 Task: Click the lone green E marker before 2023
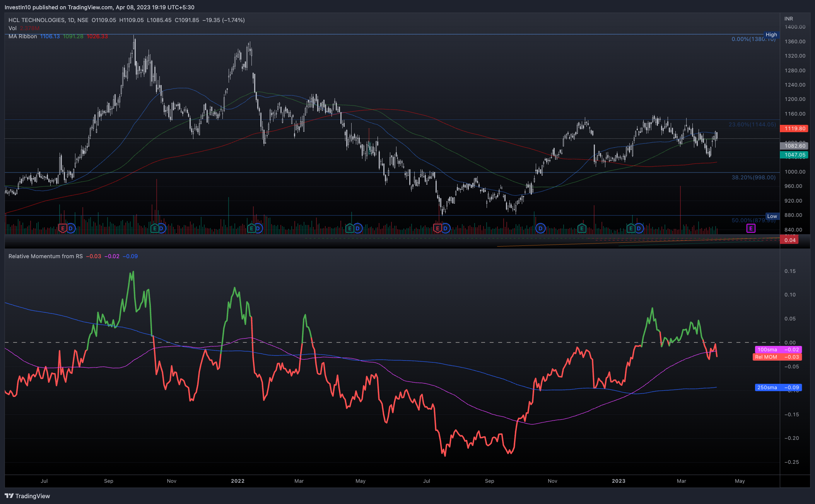582,228
